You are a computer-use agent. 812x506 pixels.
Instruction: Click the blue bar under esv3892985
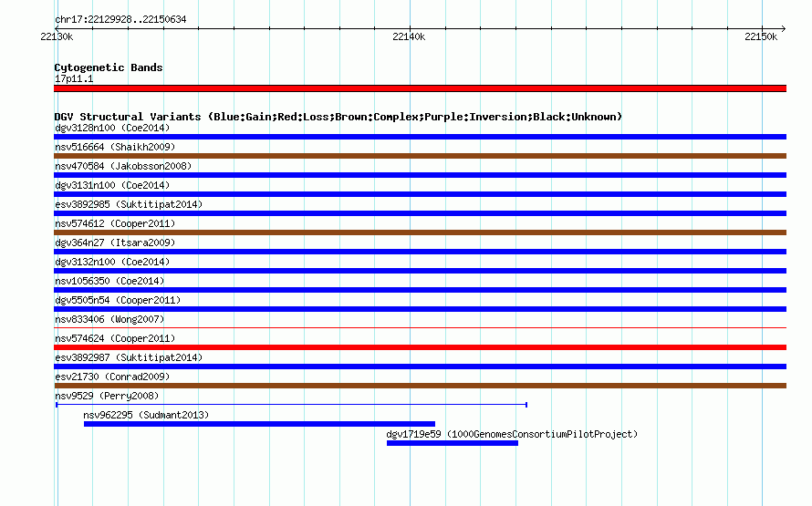420,213
